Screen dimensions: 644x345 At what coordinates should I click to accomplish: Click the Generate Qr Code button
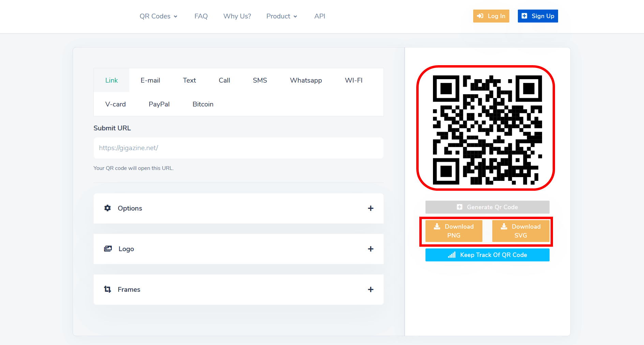[487, 207]
